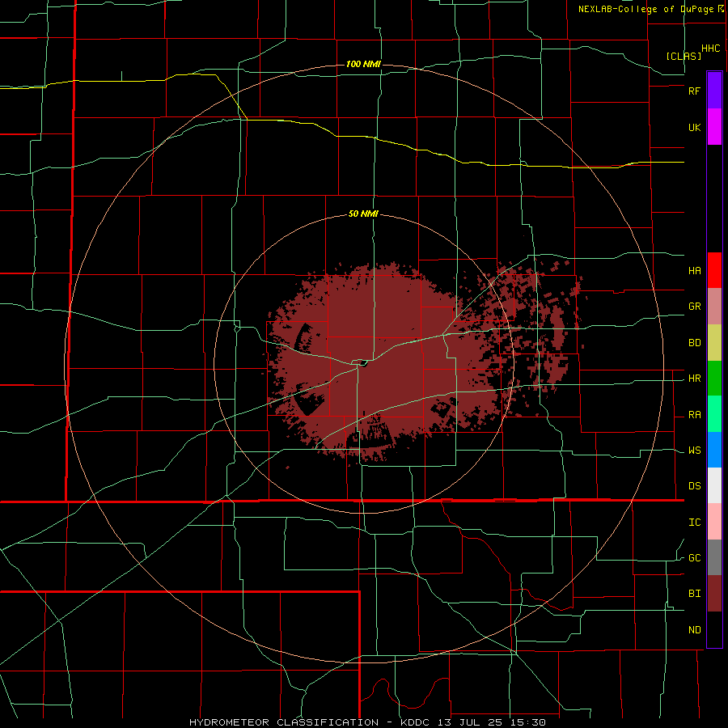Screen dimensions: 728x728
Task: Click the GR legend label
Action: point(694,307)
